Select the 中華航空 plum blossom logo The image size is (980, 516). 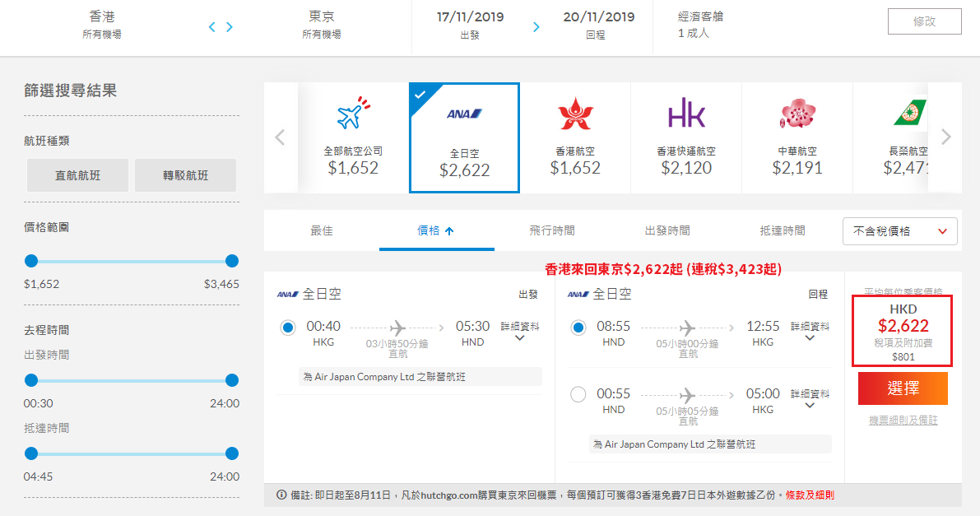[x=797, y=114]
